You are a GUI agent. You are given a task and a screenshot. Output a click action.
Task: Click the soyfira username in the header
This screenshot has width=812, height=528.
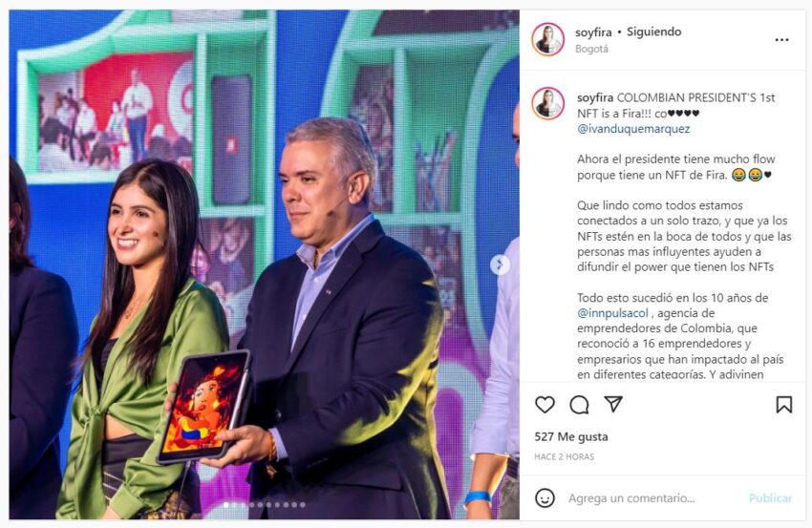pyautogui.click(x=593, y=32)
